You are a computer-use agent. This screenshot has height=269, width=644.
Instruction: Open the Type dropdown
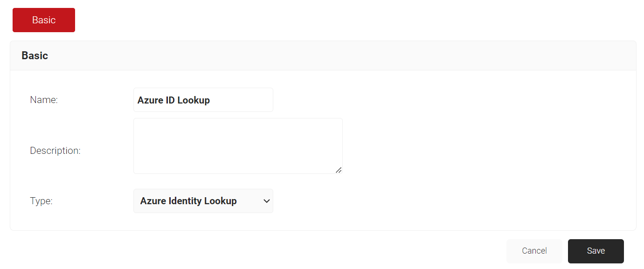click(x=203, y=201)
